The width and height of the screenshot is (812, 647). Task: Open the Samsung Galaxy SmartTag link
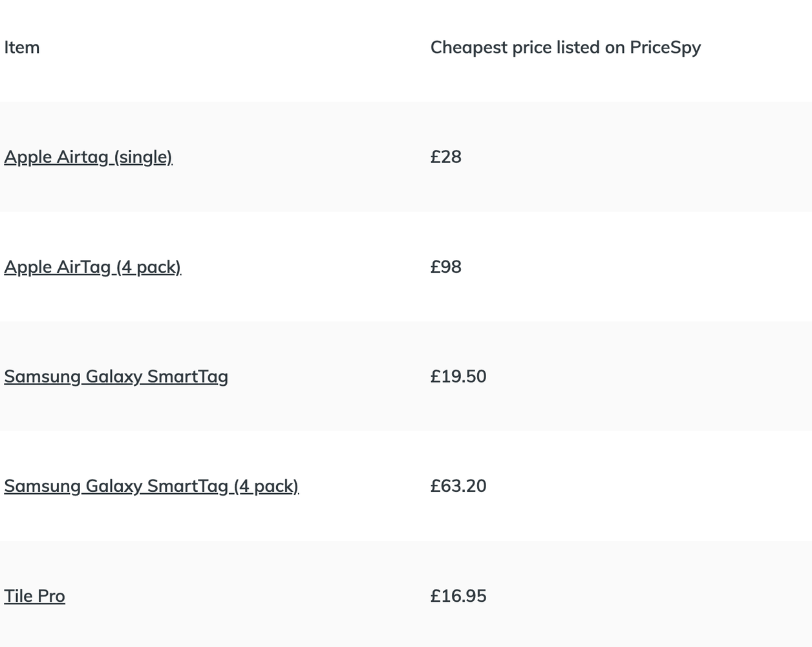pos(116,376)
